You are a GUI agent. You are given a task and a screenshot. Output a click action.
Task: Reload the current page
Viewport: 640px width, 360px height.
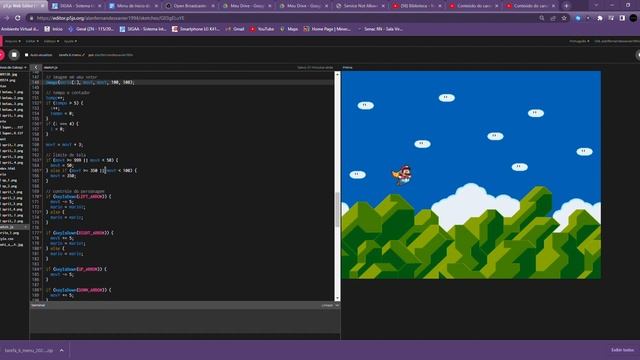pos(18,18)
